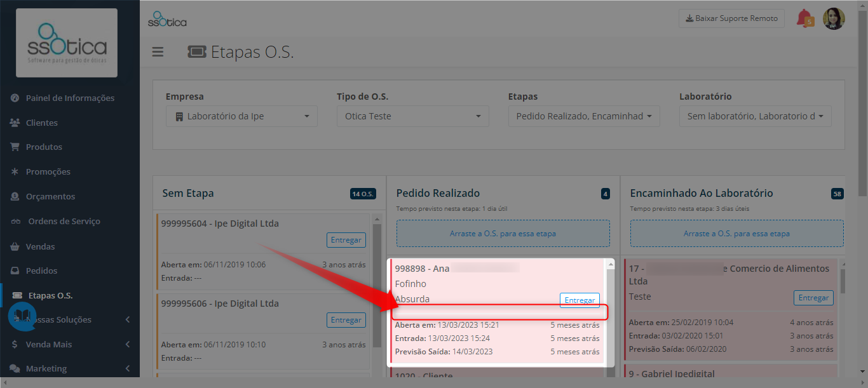Viewport: 868px width, 388px height.
Task: Click the ssOtica logo in sidebar
Action: click(x=67, y=43)
